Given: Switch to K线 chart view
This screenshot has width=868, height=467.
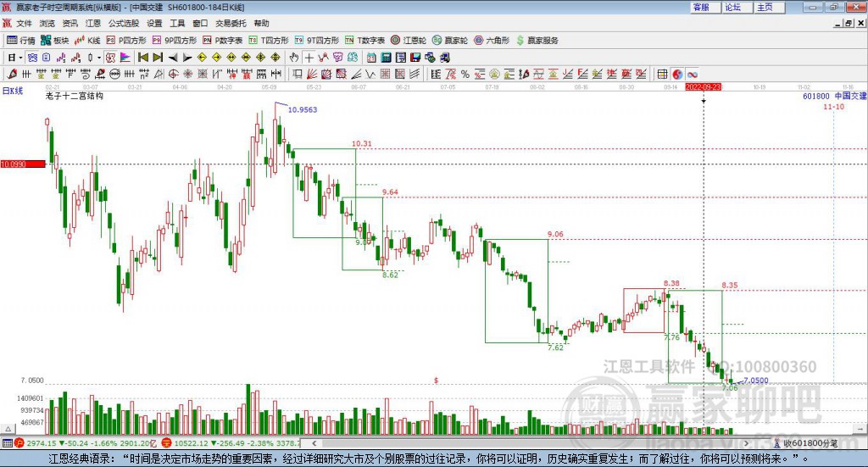Looking at the screenshot, I should pyautogui.click(x=87, y=41).
